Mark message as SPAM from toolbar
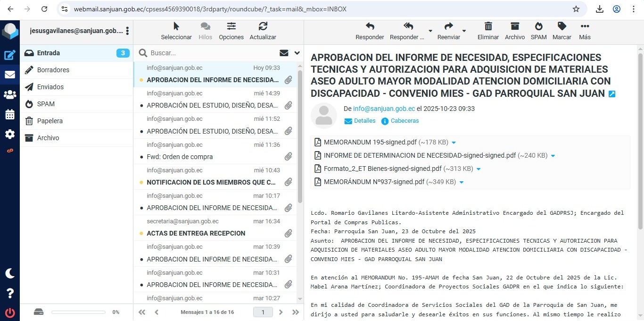This screenshot has width=644, height=321. 538,31
